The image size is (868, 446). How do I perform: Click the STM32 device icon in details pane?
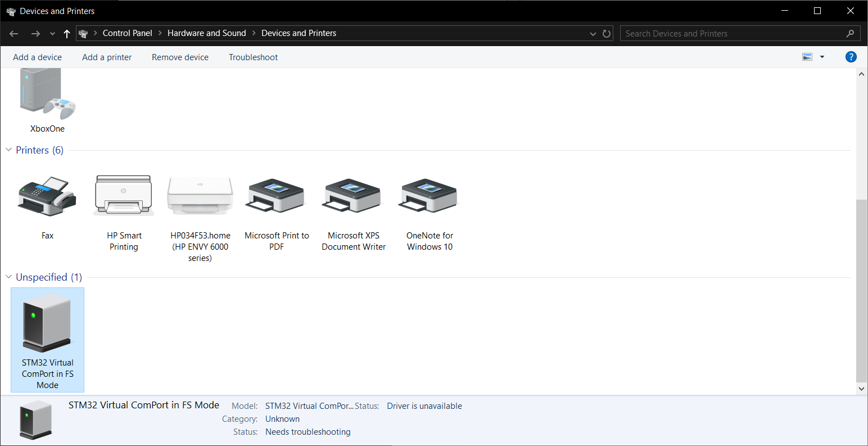pyautogui.click(x=36, y=420)
